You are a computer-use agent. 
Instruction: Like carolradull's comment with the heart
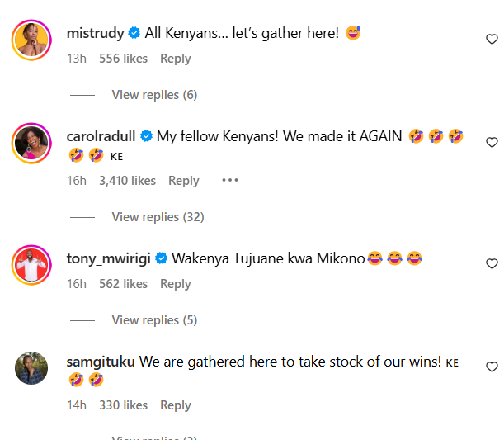click(x=492, y=142)
